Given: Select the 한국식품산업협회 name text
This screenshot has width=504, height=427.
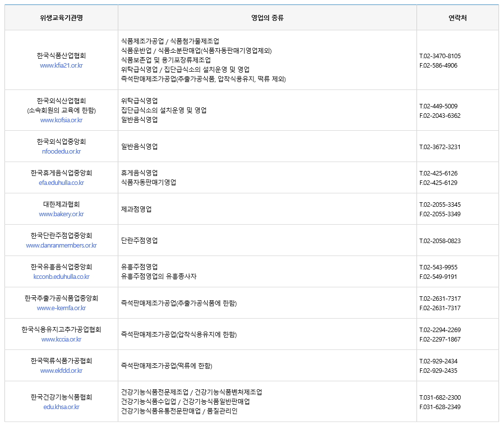Looking at the screenshot, I should pyautogui.click(x=62, y=56).
